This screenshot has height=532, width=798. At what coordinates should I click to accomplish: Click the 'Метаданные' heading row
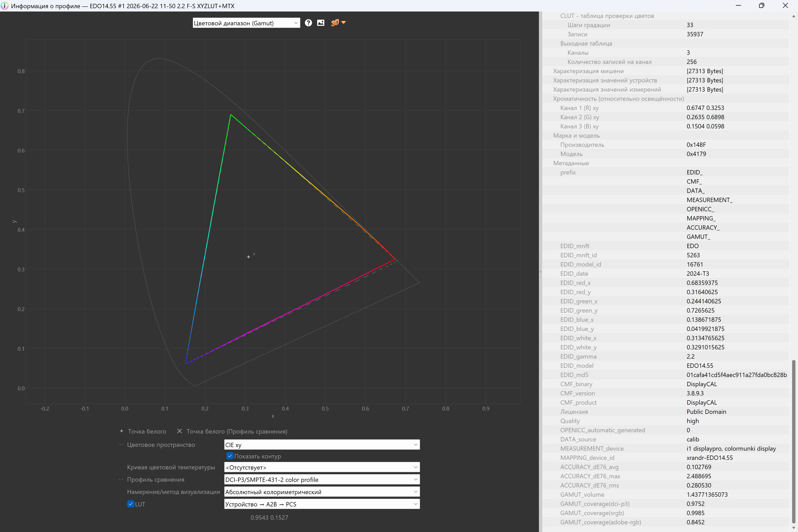pyautogui.click(x=666, y=163)
